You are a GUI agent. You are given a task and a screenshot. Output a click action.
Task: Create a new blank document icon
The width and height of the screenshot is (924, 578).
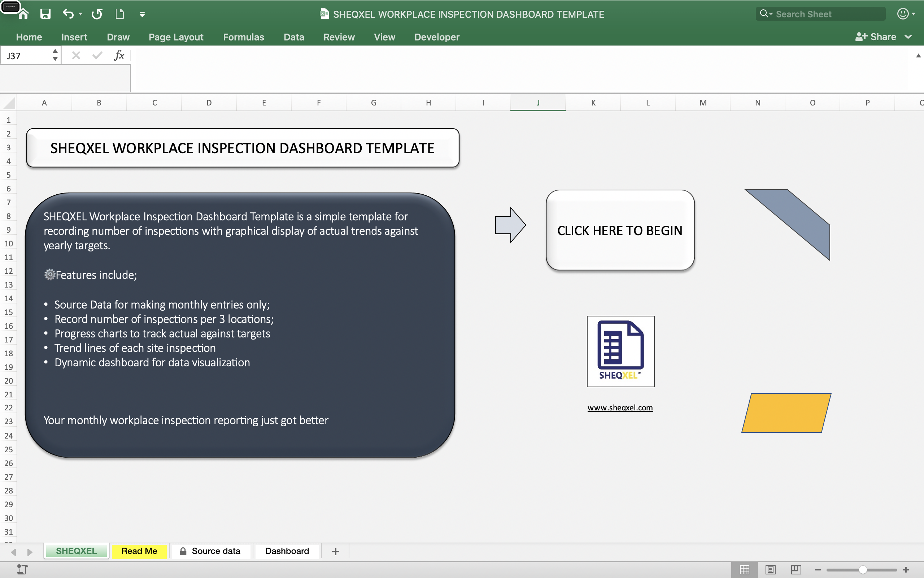coord(120,14)
